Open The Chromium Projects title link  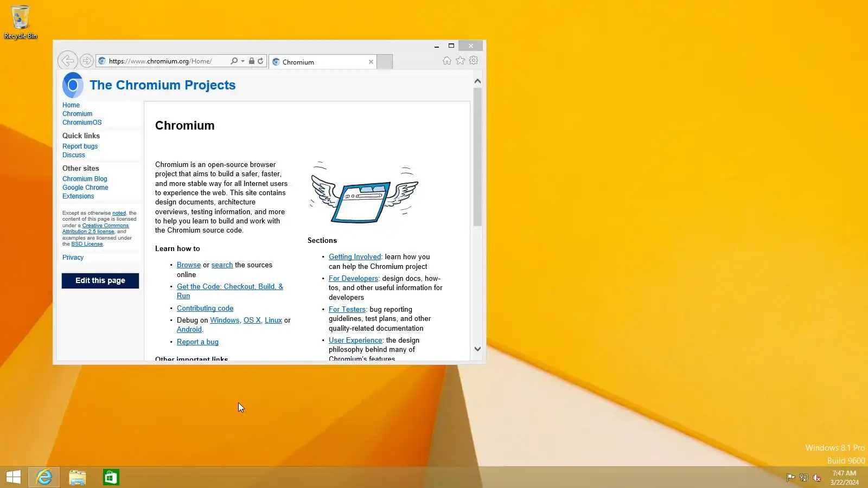pyautogui.click(x=163, y=85)
